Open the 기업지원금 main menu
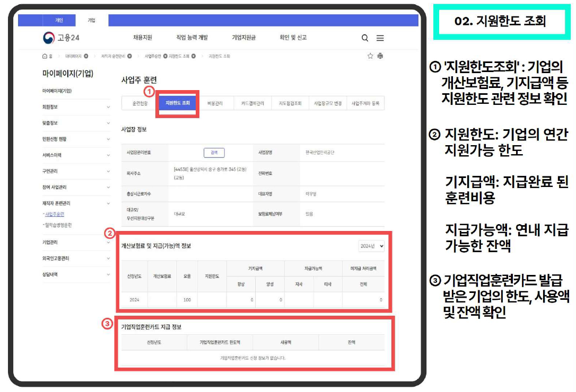The height and width of the screenshot is (392, 576). pos(243,38)
